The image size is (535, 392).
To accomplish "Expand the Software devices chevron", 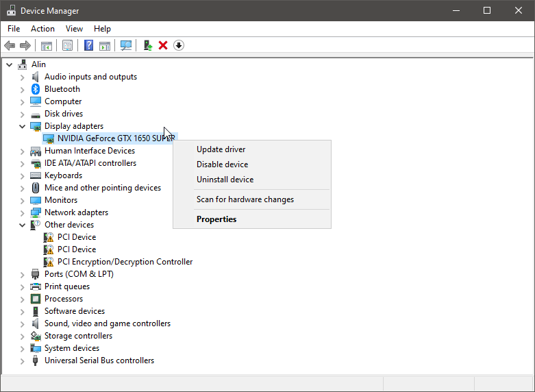I will (22, 312).
